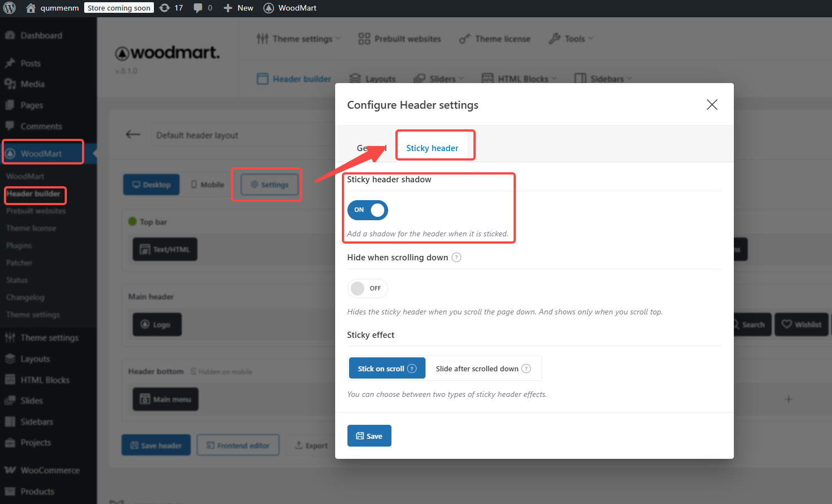Click the WordPress logo icon

9,8
